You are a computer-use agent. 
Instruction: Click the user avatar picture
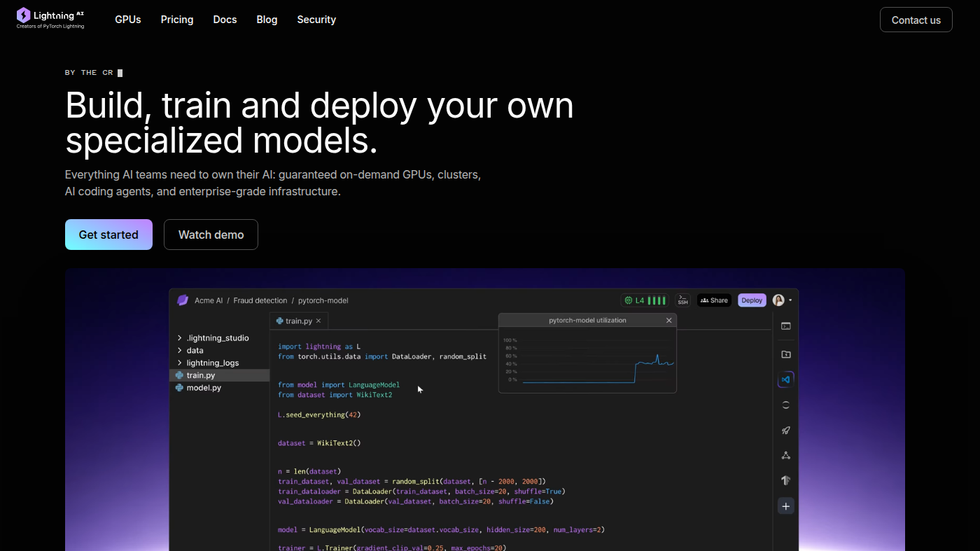[x=778, y=300]
